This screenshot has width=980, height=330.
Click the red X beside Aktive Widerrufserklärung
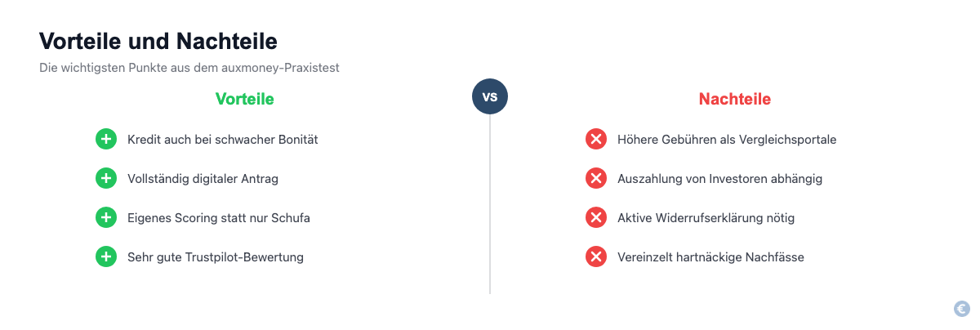pos(596,218)
